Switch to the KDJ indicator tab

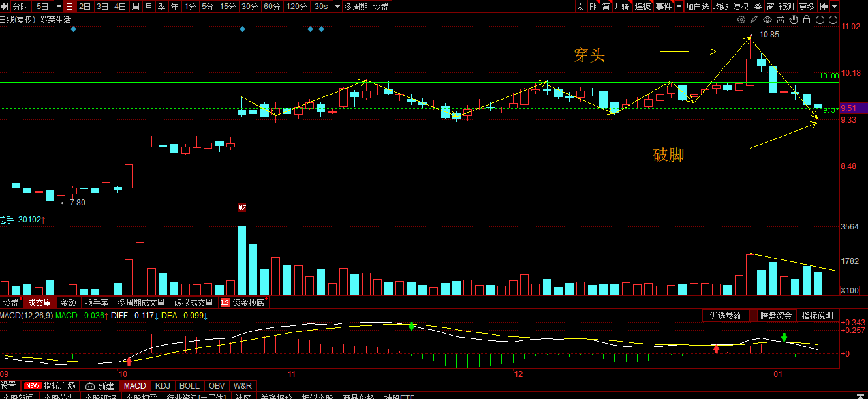coord(163,386)
